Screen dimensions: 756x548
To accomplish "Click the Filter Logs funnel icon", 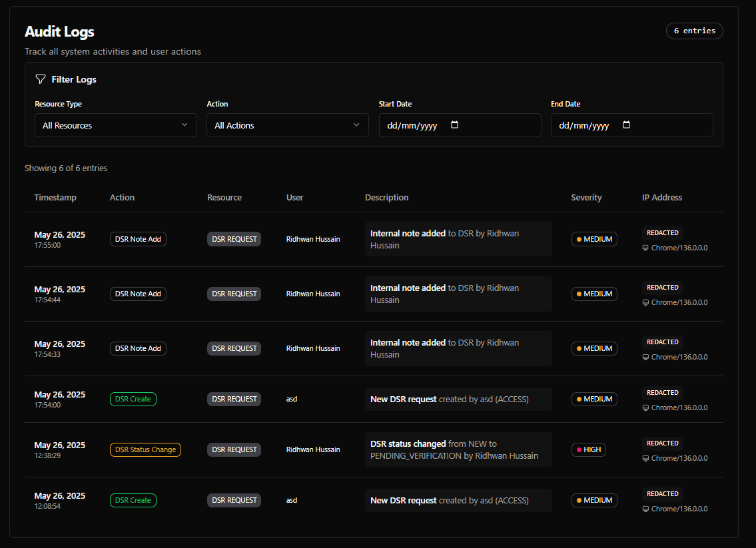I will pos(41,79).
